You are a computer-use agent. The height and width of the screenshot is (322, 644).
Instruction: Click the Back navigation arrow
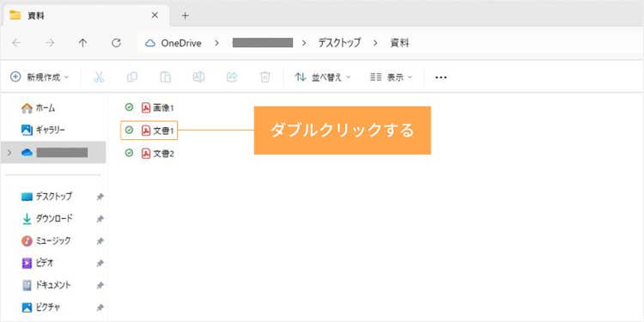[16, 43]
